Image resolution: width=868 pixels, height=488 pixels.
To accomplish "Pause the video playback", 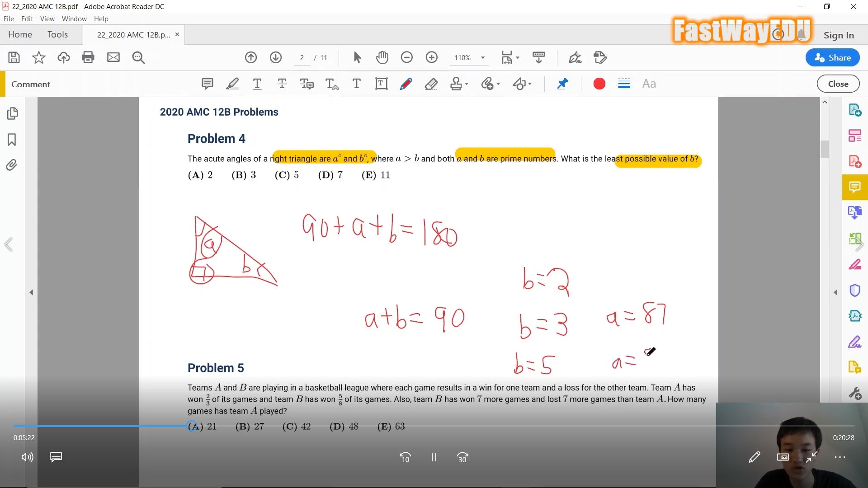I will click(x=434, y=457).
